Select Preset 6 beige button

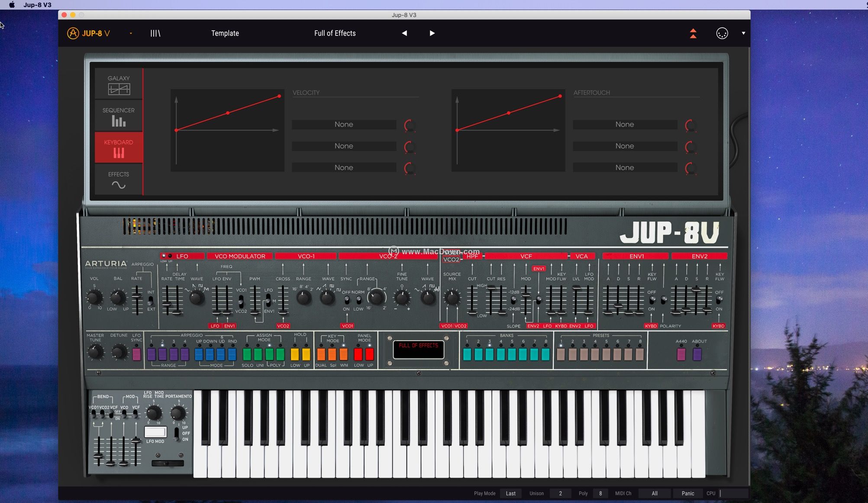[x=617, y=354]
